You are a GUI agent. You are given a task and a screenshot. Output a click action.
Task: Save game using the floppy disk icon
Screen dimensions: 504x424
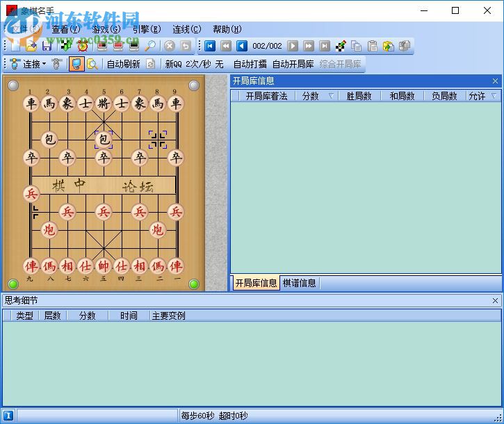[x=47, y=46]
